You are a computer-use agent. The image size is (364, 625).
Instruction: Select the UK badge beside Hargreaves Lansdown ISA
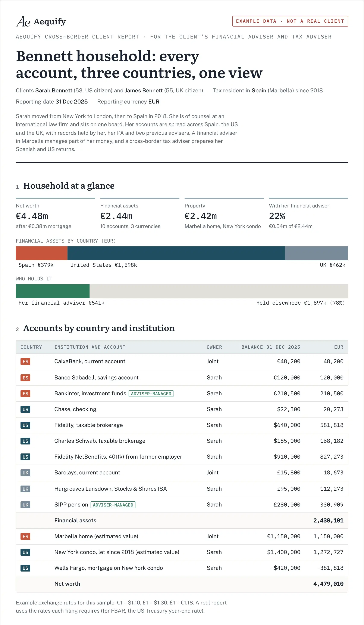tap(25, 489)
